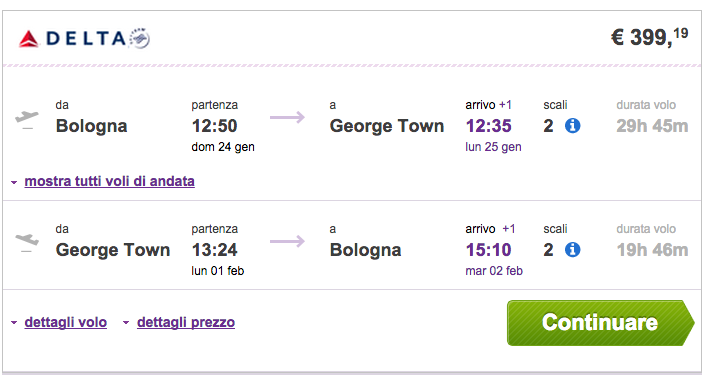
Task: Click the outbound departing plane icon
Action: click(27, 119)
